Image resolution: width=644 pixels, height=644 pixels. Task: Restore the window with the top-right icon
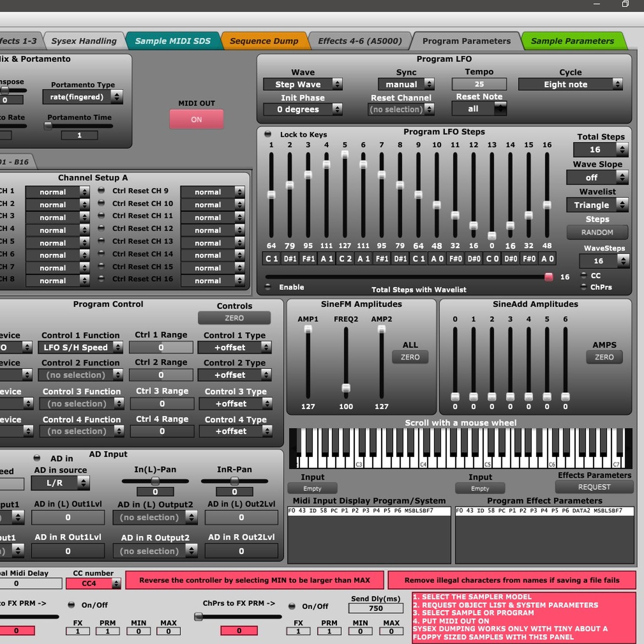coord(625,4)
